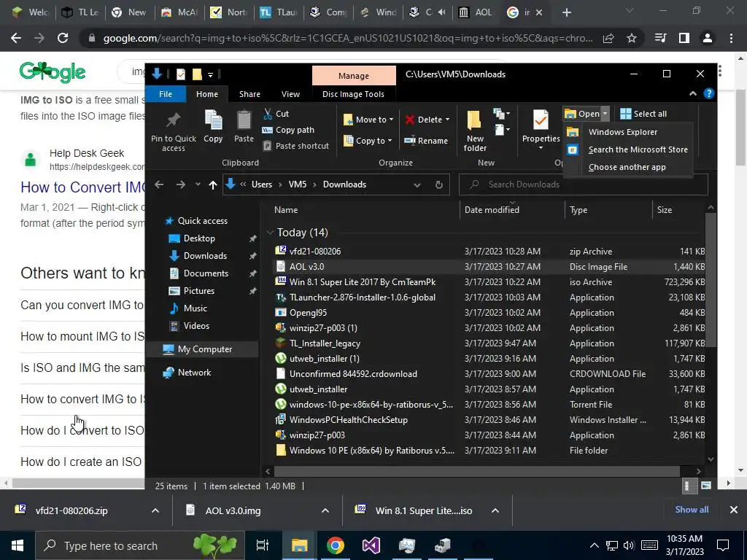The width and height of the screenshot is (747, 560).
Task: Select the TL_Installer_legacy file
Action: point(325,343)
